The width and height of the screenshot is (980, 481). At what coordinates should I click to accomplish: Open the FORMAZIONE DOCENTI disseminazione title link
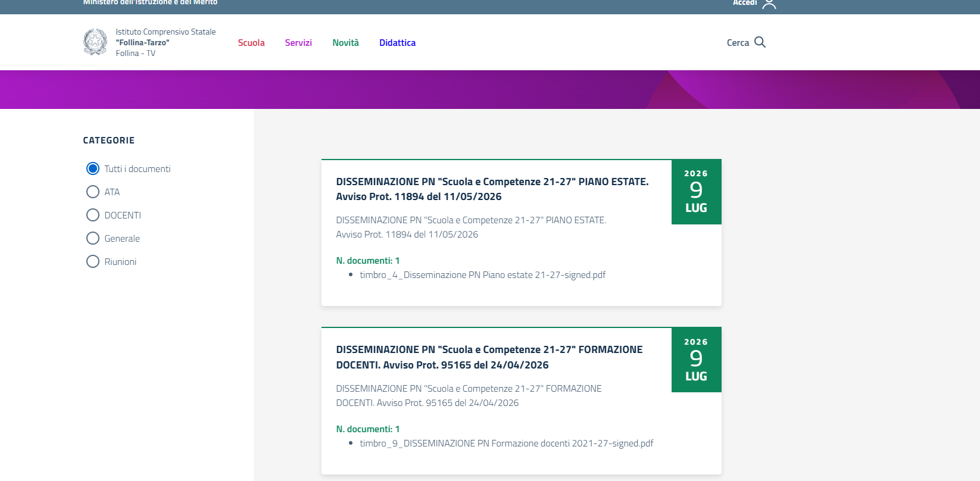489,357
